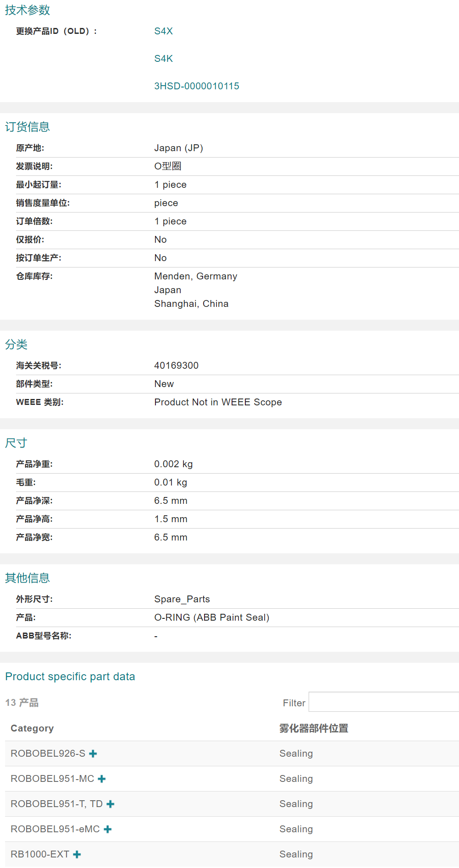Open details via ROBOBEL951-T, TD plus icon
The width and height of the screenshot is (459, 868).
111,804
